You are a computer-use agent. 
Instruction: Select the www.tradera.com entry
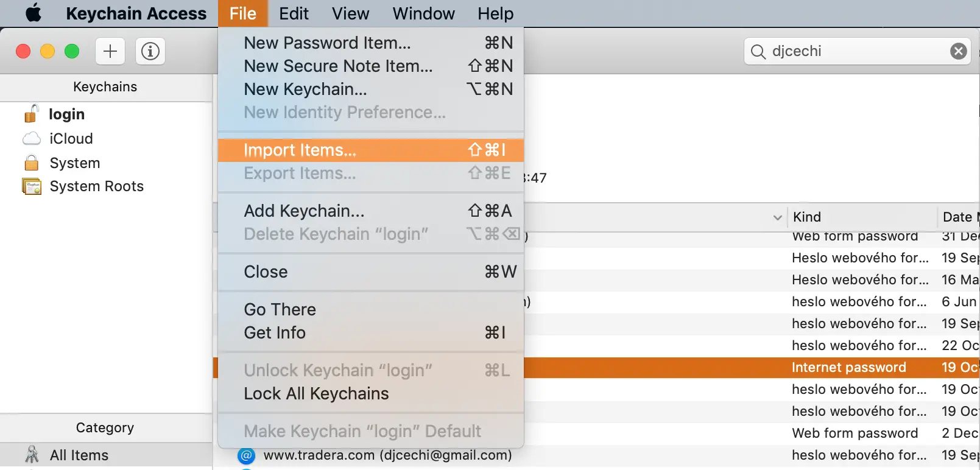pos(387,455)
